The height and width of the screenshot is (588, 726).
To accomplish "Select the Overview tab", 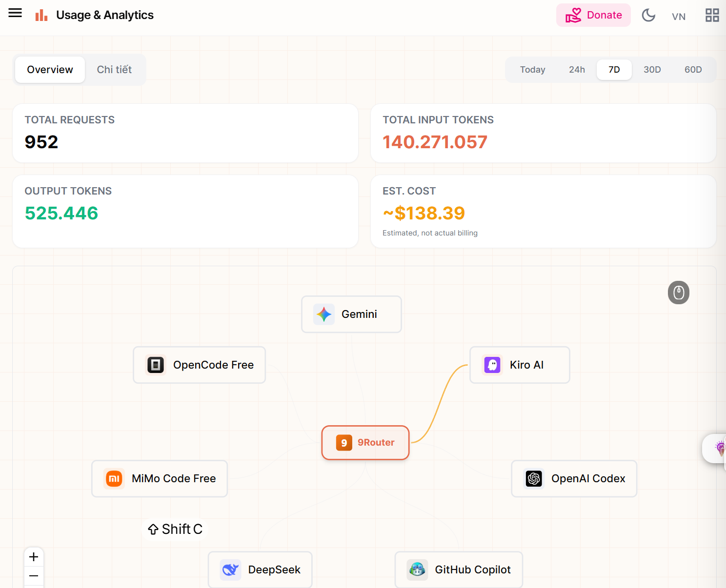I will click(x=50, y=70).
